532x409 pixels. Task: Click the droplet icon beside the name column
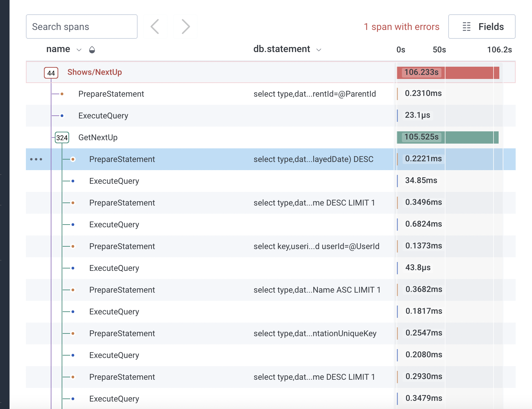92,49
